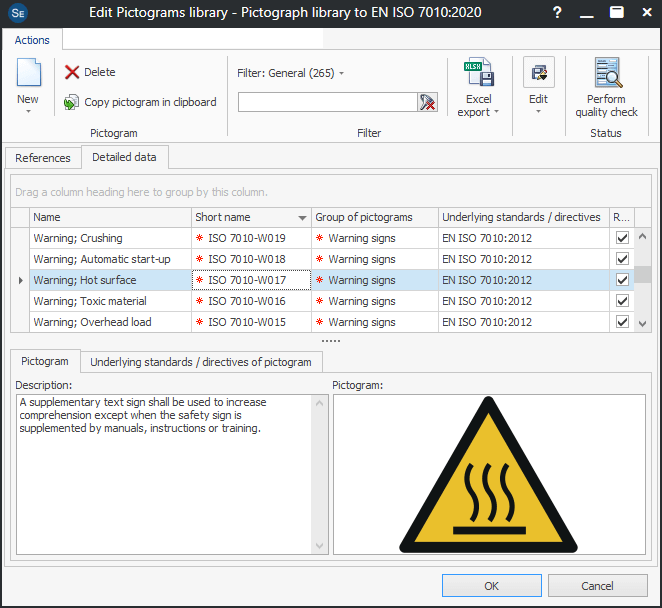Click the asterisk next to Warning signs for Crushing
The image size is (662, 608).
319,238
